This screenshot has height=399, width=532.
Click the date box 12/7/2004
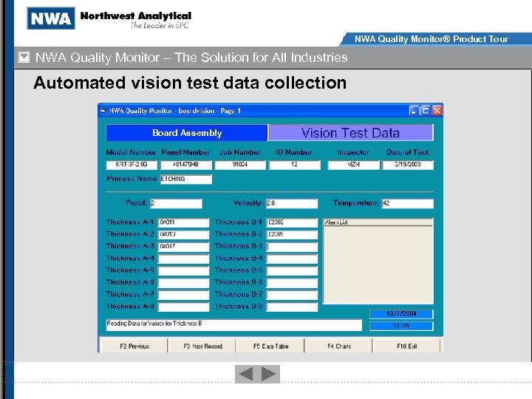[401, 313]
